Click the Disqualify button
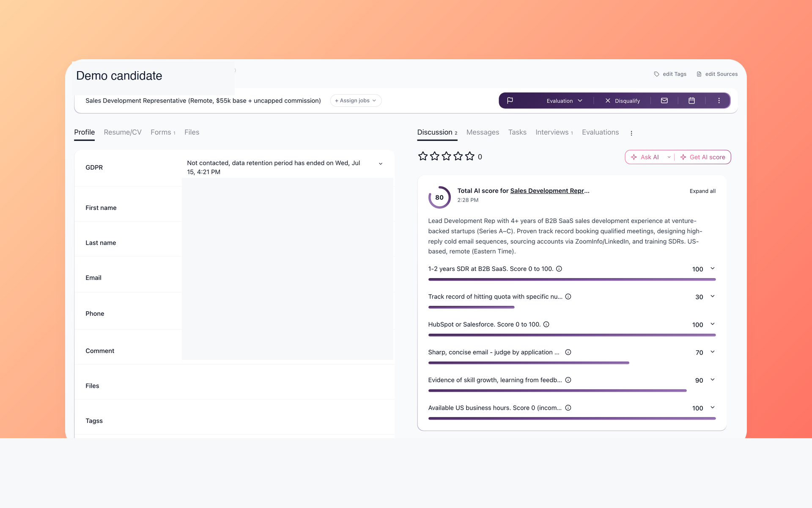The height and width of the screenshot is (508, 812). pos(623,101)
